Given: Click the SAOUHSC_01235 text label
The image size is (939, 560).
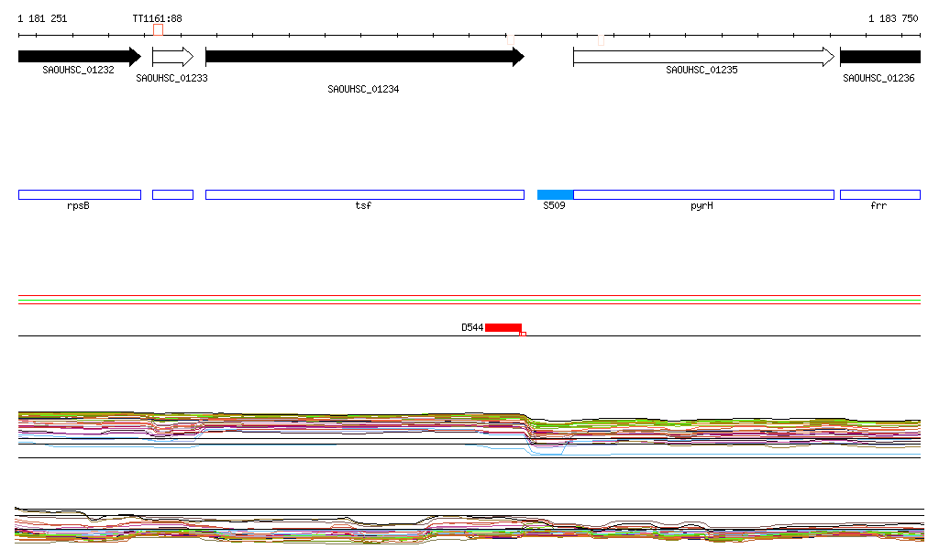Looking at the screenshot, I should click(701, 70).
